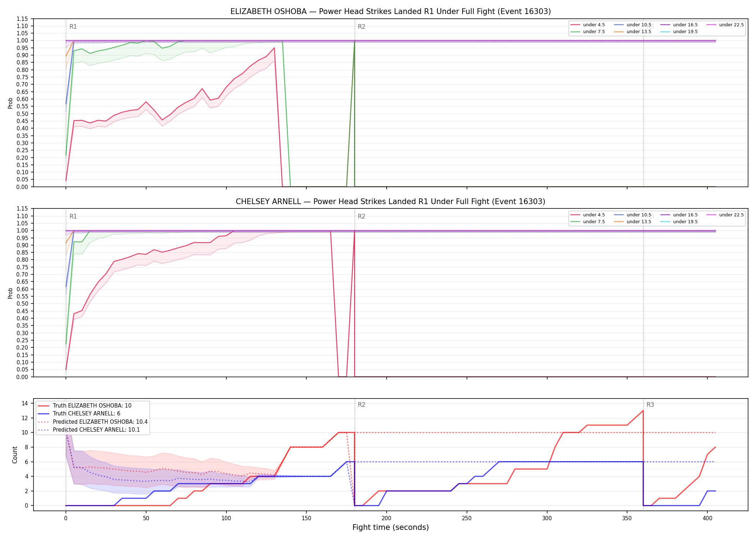Click the 'Prob' y-axis label of Oshoba chart

point(10,103)
